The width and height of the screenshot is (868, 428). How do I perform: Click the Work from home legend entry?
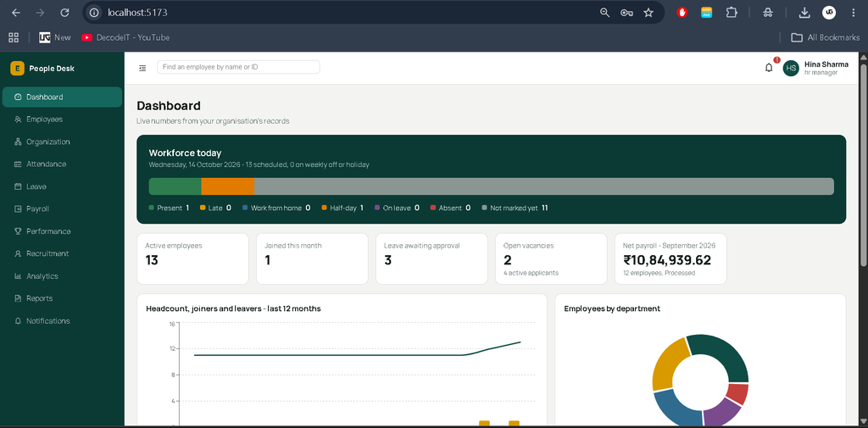[276, 208]
